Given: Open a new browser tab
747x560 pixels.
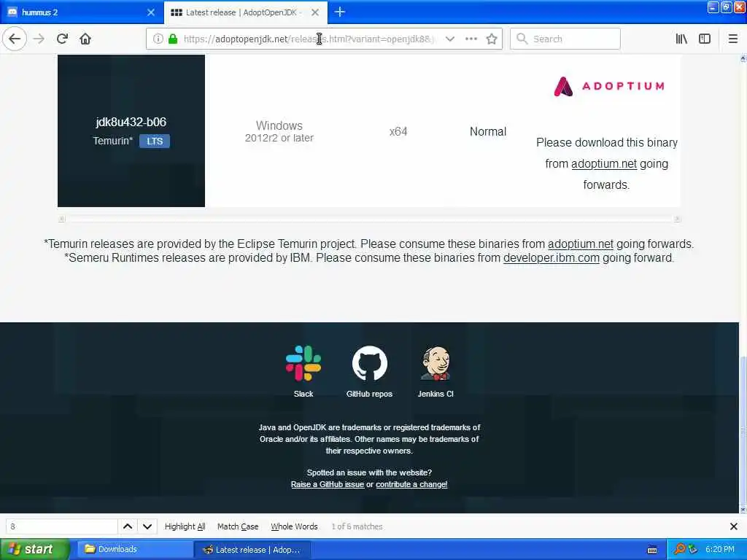Looking at the screenshot, I should (340, 12).
